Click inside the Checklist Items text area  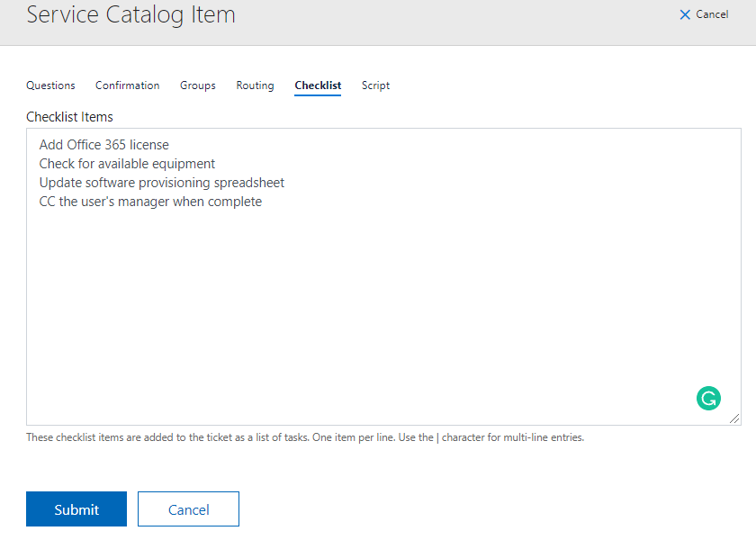(x=383, y=277)
